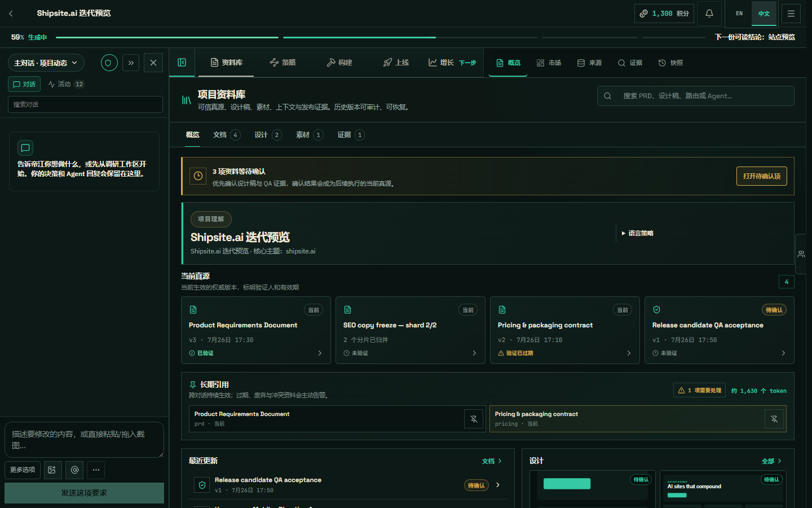Open the notifications bell
This screenshot has height=508, width=812.
[709, 14]
